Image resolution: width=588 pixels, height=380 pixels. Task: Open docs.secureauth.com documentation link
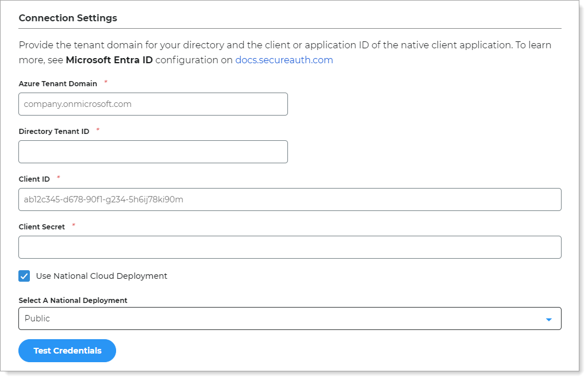[283, 59]
